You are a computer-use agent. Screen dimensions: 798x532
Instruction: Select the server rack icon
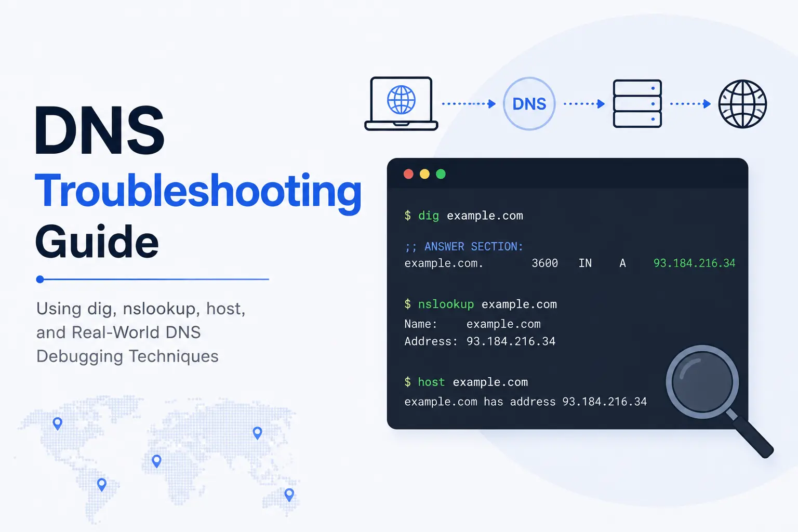click(x=637, y=103)
